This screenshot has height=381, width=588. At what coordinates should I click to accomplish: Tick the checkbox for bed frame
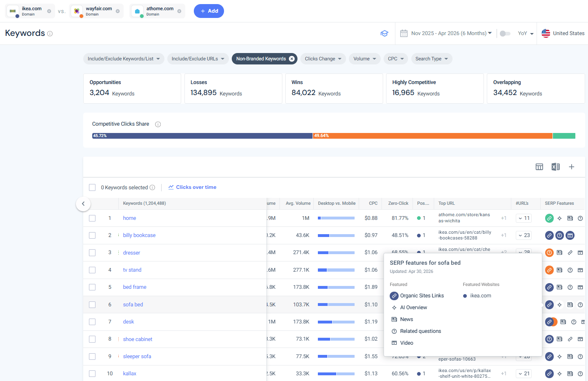(92, 287)
